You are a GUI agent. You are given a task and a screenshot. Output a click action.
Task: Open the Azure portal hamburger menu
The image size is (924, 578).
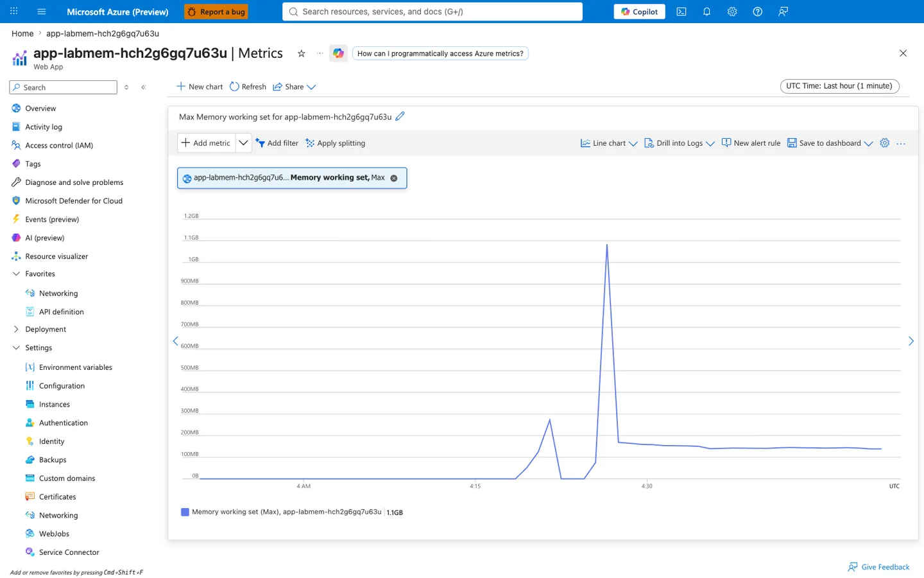tap(42, 12)
